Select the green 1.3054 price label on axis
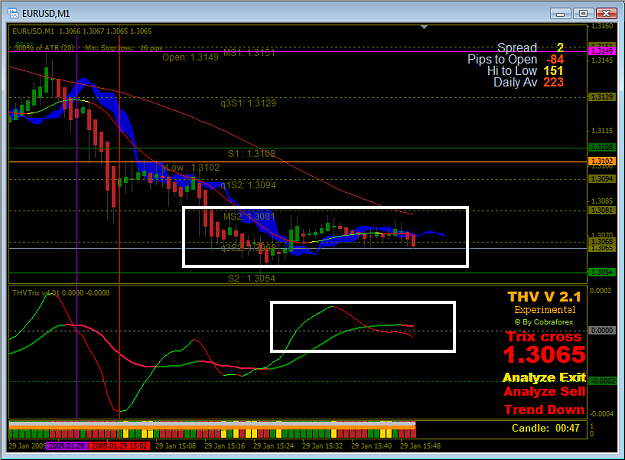 coord(601,272)
